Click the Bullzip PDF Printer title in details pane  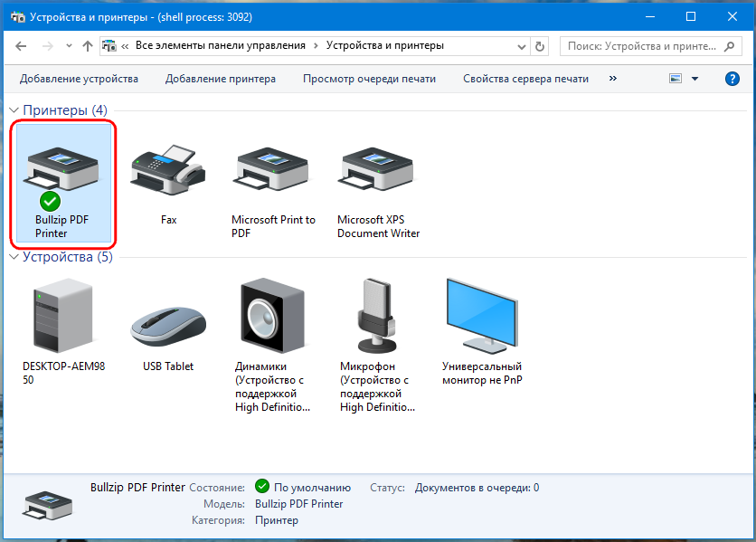click(137, 488)
